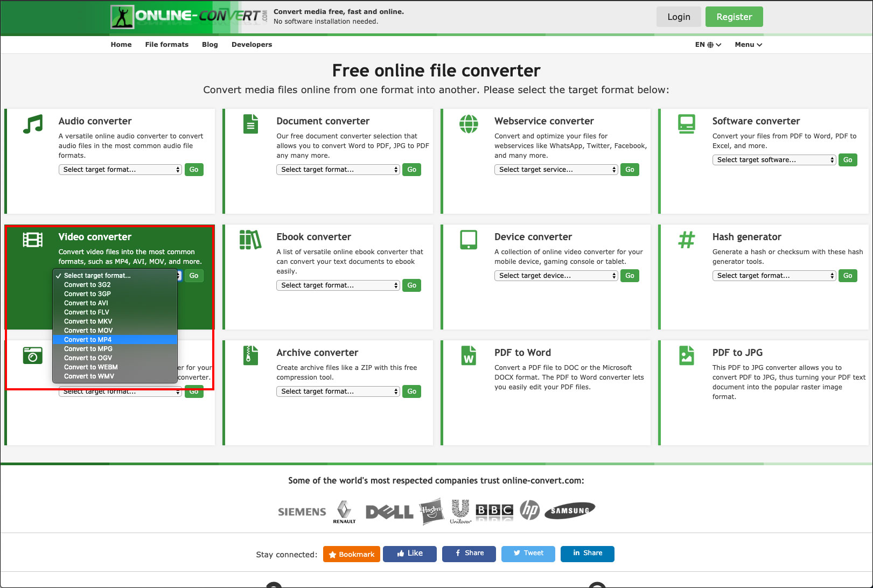The height and width of the screenshot is (588, 873).
Task: Select Convert to MP4 from the list
Action: 88,340
